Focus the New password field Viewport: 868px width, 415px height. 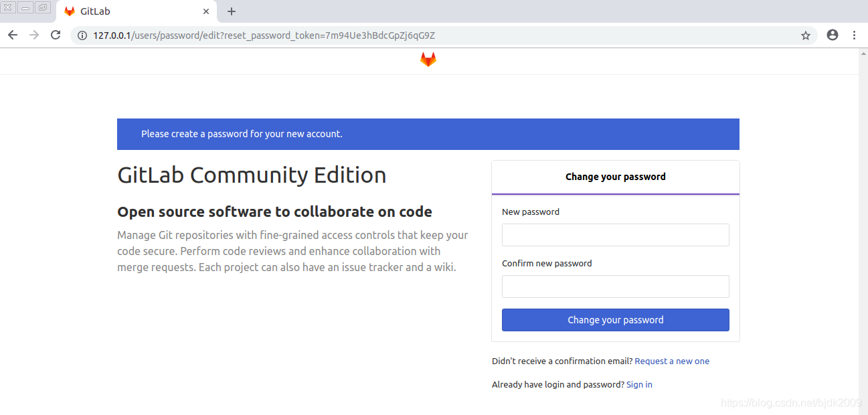[616, 235]
